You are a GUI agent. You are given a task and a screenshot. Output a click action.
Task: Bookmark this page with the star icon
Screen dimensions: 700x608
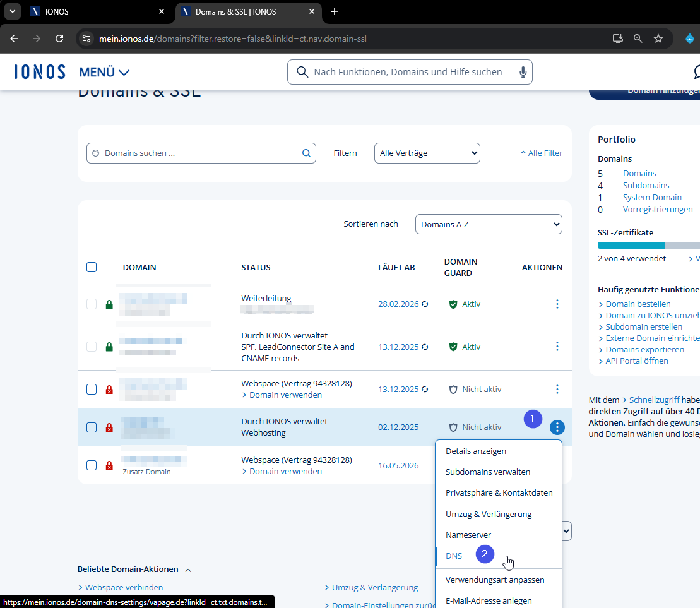[x=658, y=39]
